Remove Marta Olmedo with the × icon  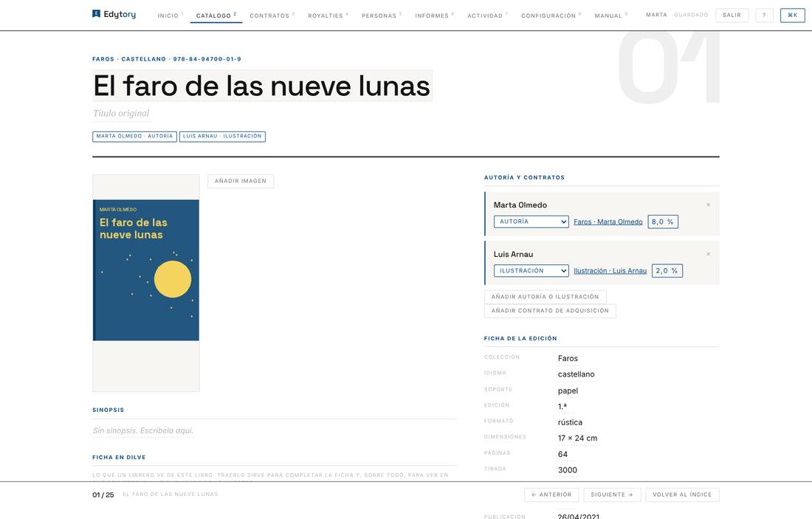tap(708, 204)
